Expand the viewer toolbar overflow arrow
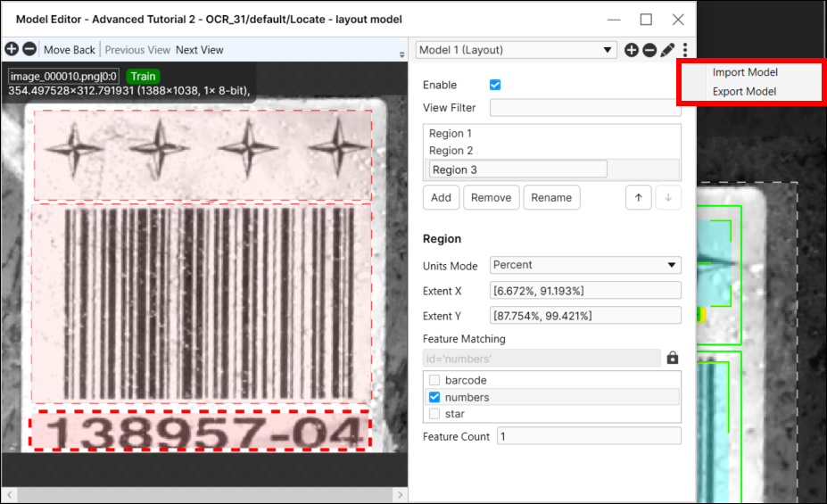This screenshot has width=827, height=504. tap(401, 55)
